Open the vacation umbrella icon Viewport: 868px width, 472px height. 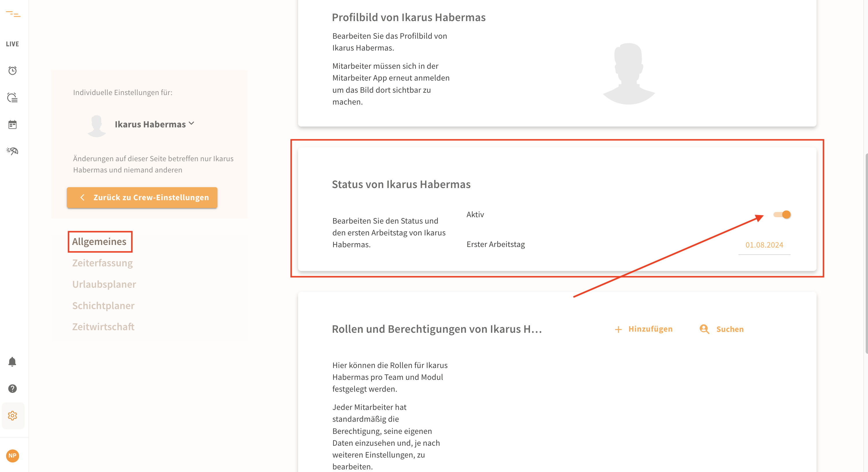coord(12,151)
